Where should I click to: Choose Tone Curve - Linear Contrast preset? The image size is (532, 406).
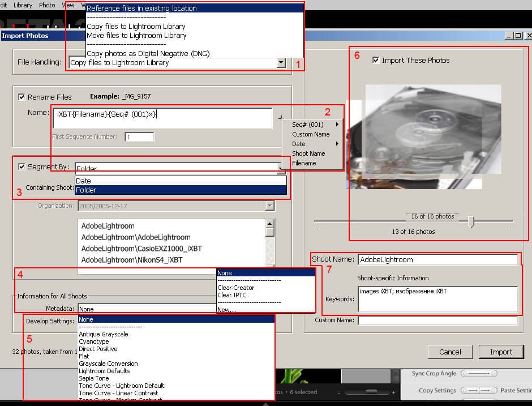[x=118, y=394]
